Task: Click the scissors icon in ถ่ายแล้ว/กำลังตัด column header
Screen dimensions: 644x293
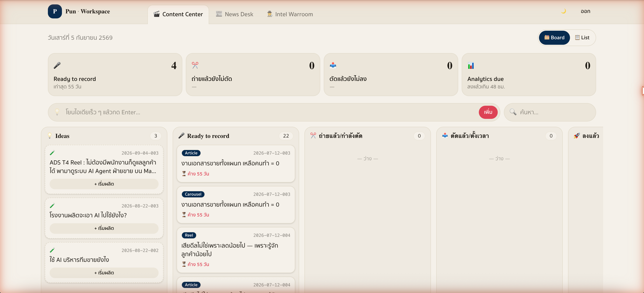Action: tap(313, 136)
